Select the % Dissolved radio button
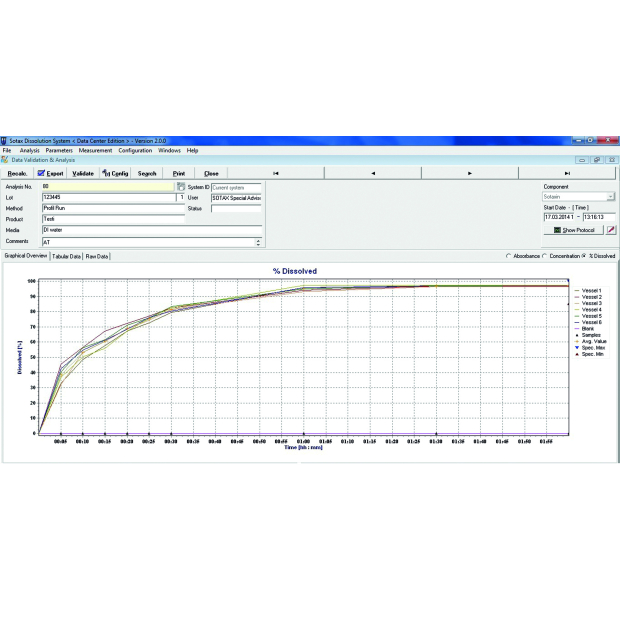 click(x=585, y=256)
